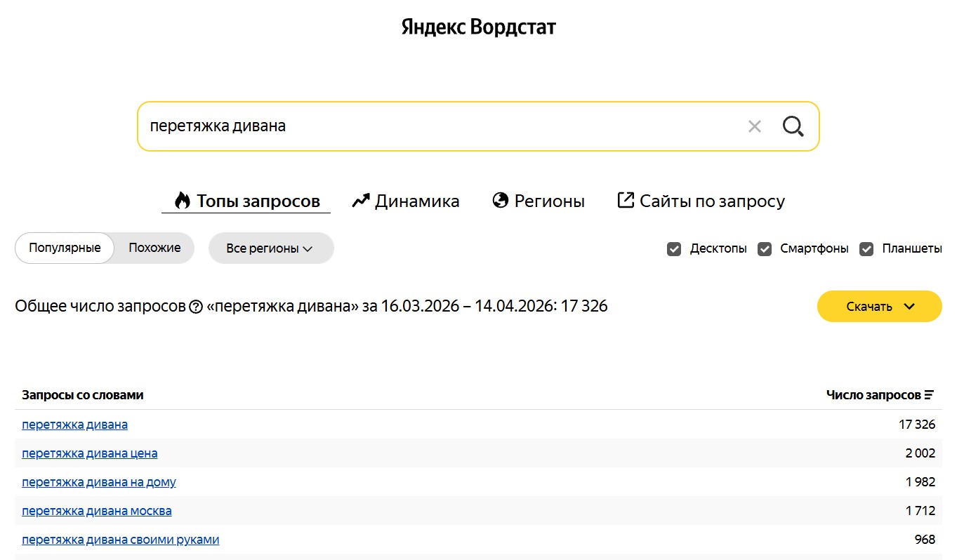964x560 pixels.
Task: Select the Популярные toggle option
Action: pos(65,248)
